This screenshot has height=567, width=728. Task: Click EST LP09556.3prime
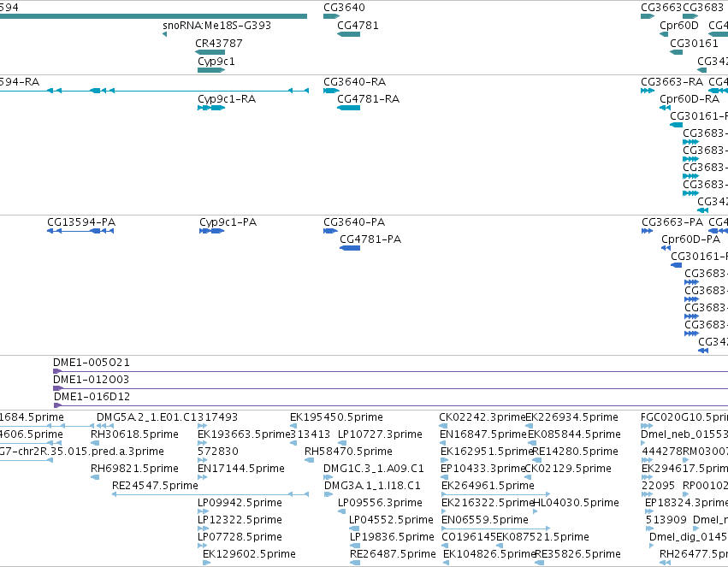[x=380, y=503]
